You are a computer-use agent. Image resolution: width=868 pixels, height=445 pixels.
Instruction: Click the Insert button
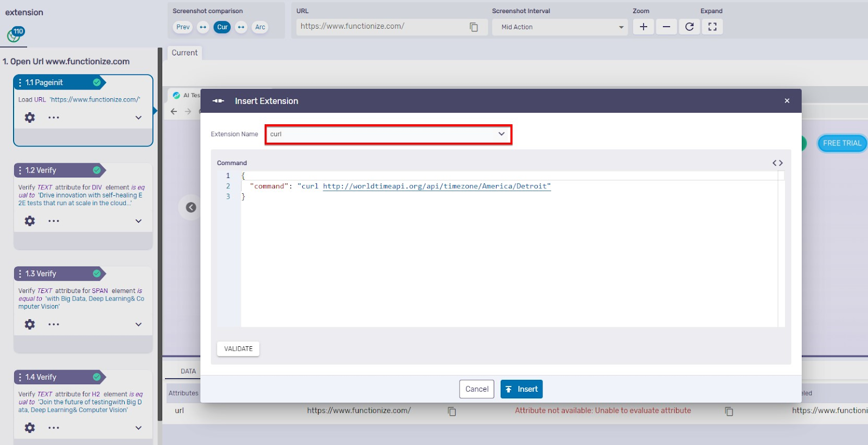(x=521, y=389)
